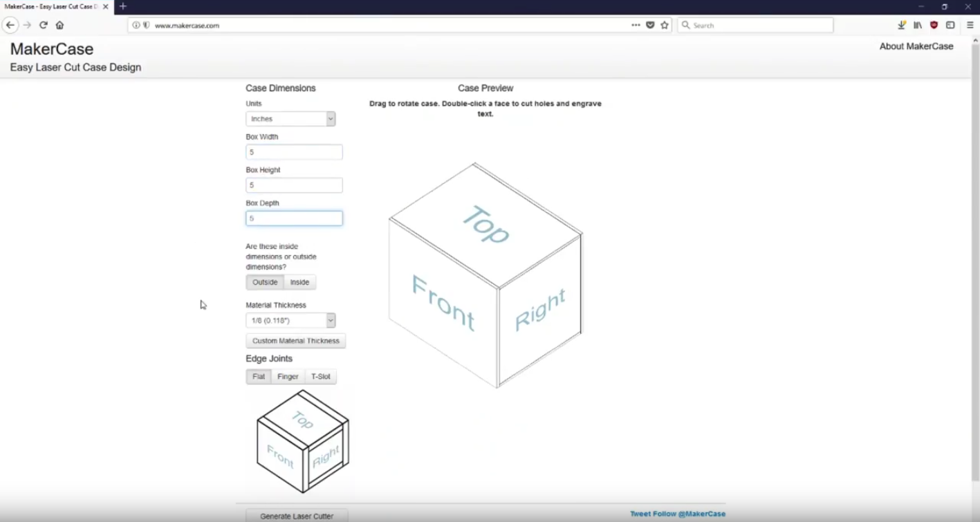
Task: Open the uBlock shield extension
Action: [934, 25]
